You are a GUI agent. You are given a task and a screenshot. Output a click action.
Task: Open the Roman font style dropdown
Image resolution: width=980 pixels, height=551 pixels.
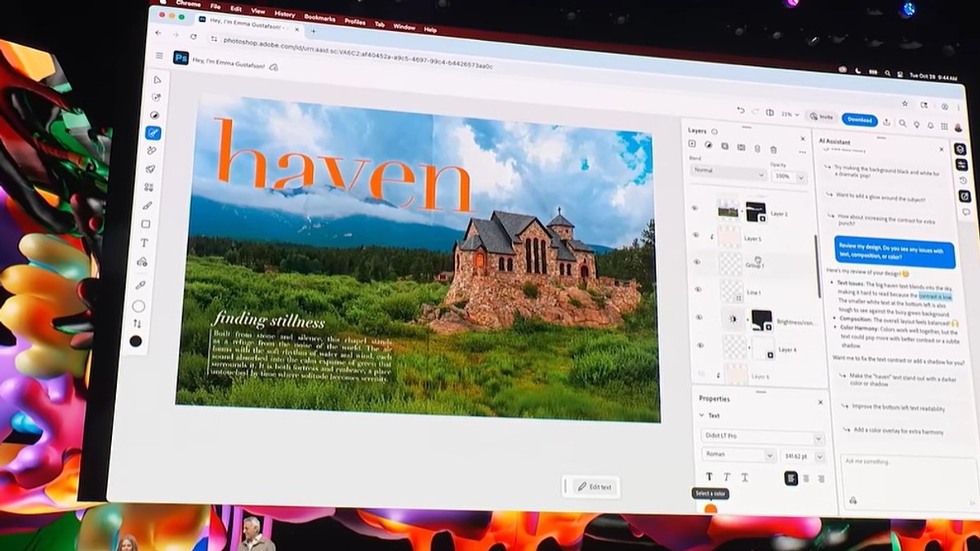735,455
